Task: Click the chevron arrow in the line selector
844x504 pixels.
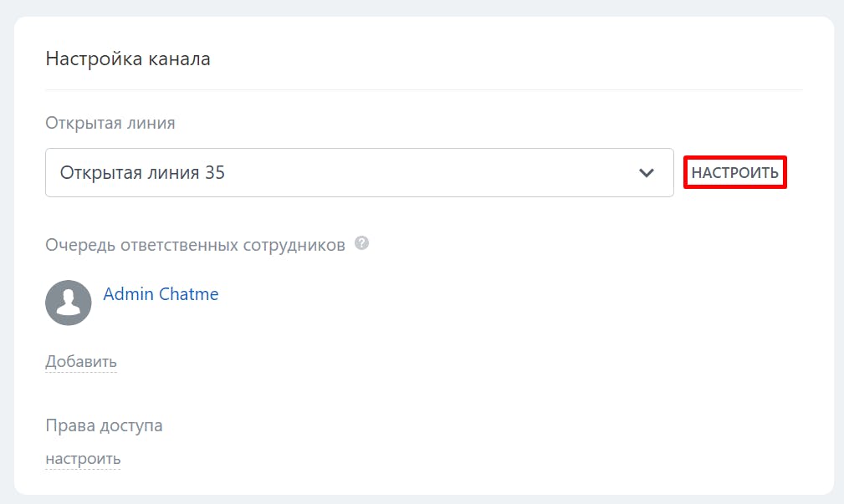Action: click(646, 173)
